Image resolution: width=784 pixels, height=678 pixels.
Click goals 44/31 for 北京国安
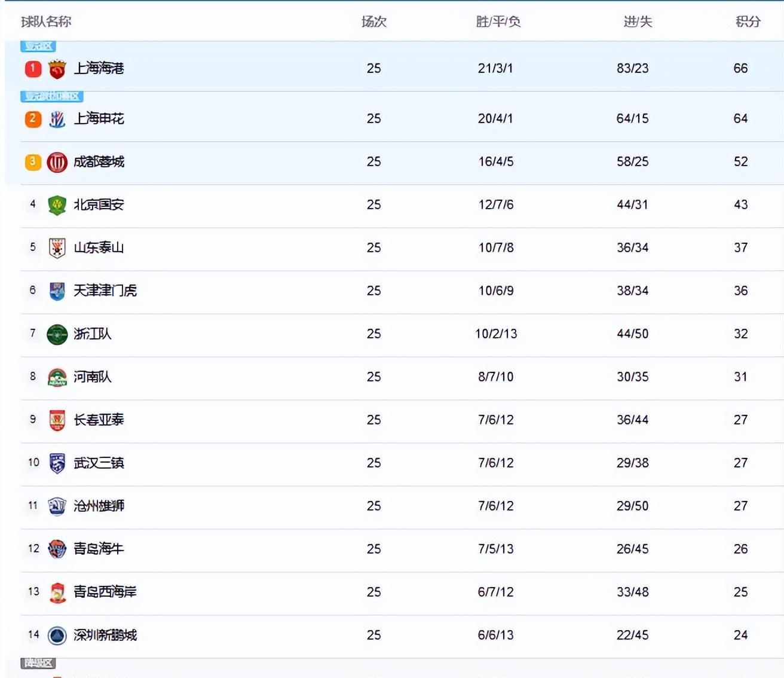633,204
